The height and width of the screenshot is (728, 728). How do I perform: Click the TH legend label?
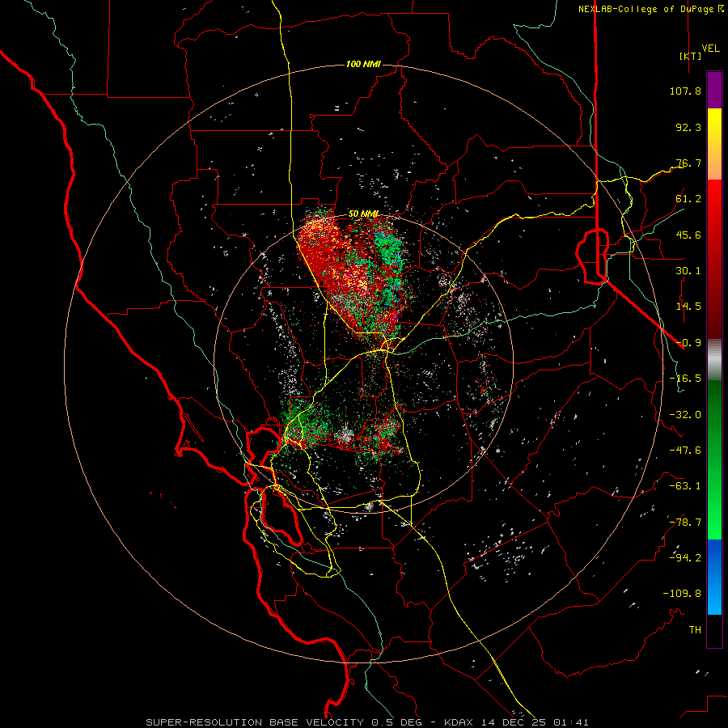click(695, 630)
